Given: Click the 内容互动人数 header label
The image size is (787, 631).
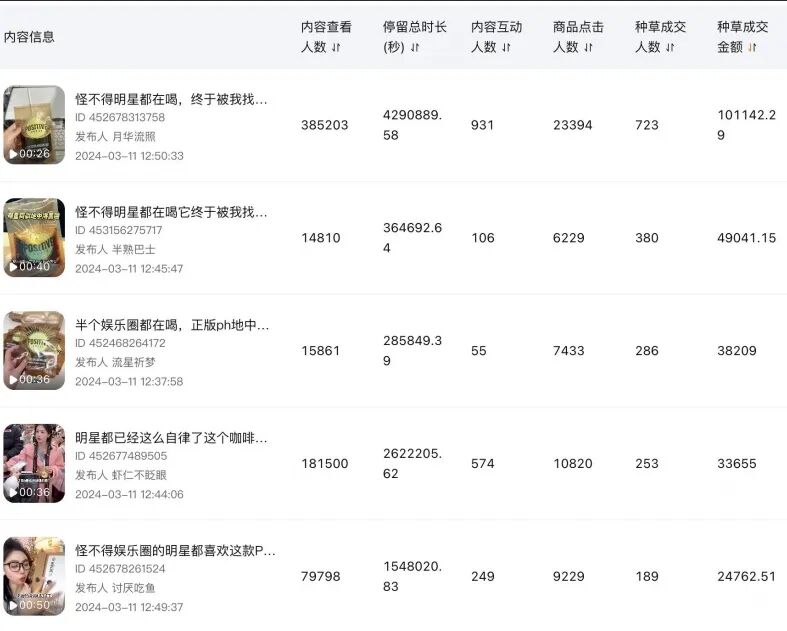Looking at the screenshot, I should [496, 37].
